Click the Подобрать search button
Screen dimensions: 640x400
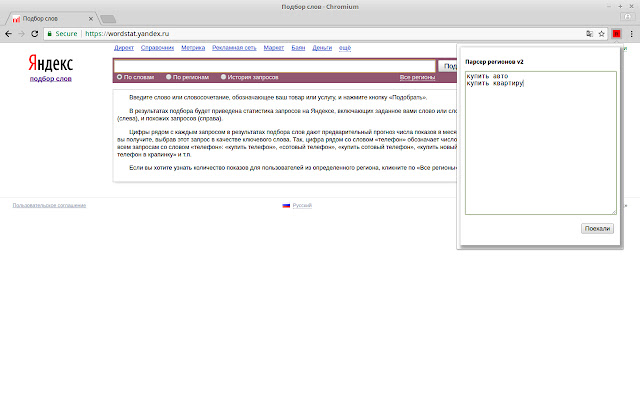coord(447,66)
